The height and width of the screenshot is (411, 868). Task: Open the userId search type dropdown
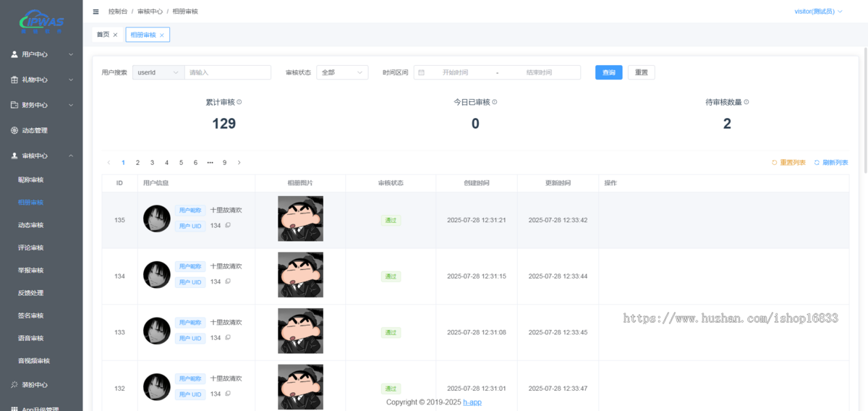[x=158, y=72]
